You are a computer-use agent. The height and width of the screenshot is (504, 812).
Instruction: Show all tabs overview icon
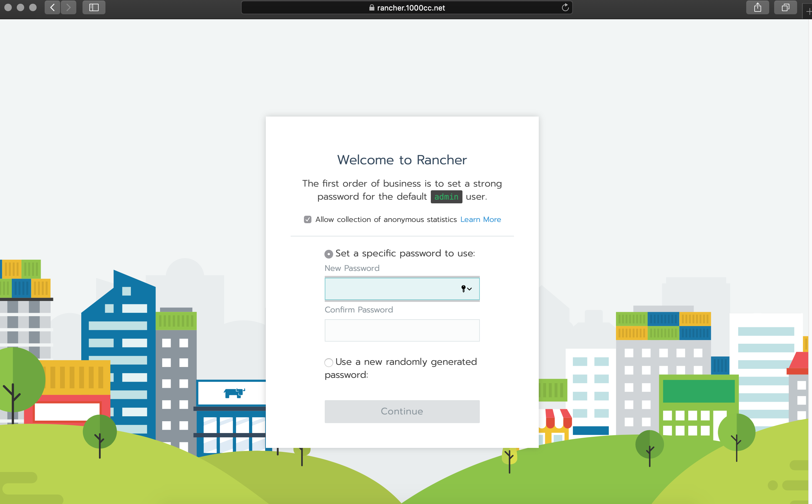click(x=785, y=7)
